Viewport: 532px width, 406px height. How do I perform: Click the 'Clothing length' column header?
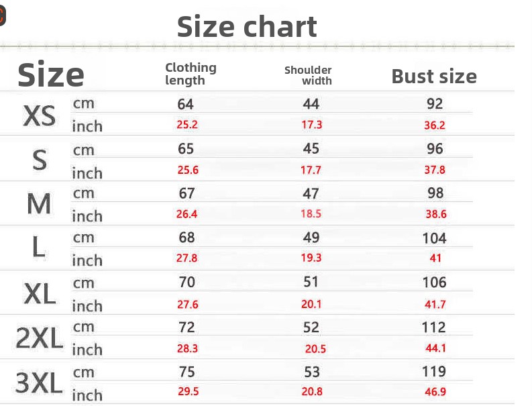pos(191,74)
